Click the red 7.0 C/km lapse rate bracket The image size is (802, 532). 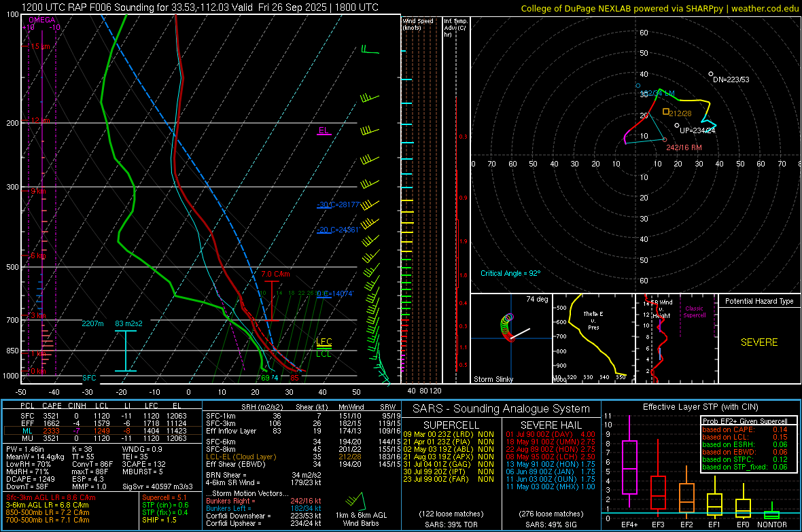coord(271,301)
